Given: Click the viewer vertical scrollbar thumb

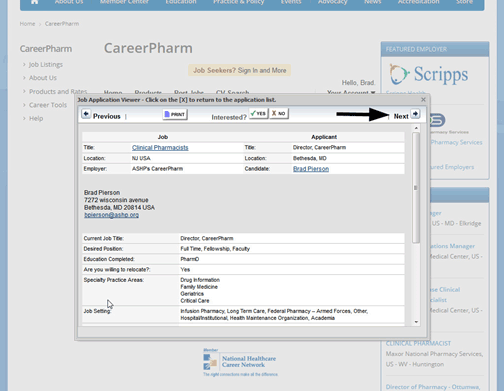Looking at the screenshot, I should pyautogui.click(x=416, y=188).
